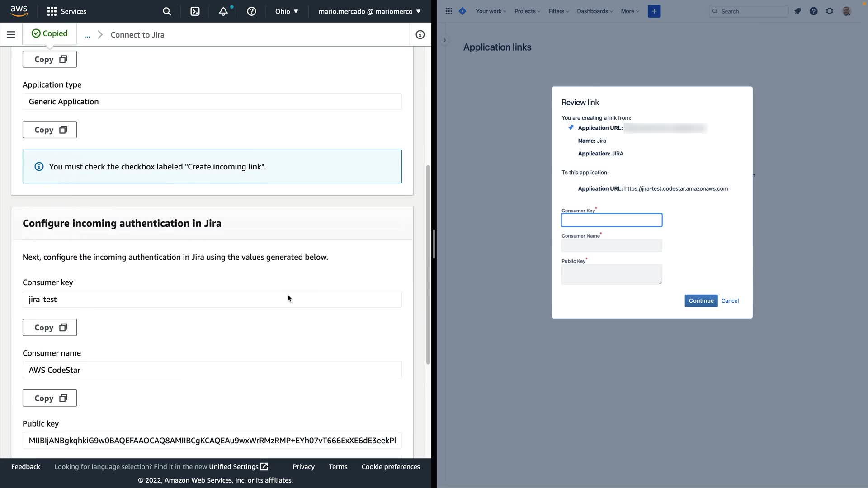Open AWS help question mark icon

pos(251,11)
